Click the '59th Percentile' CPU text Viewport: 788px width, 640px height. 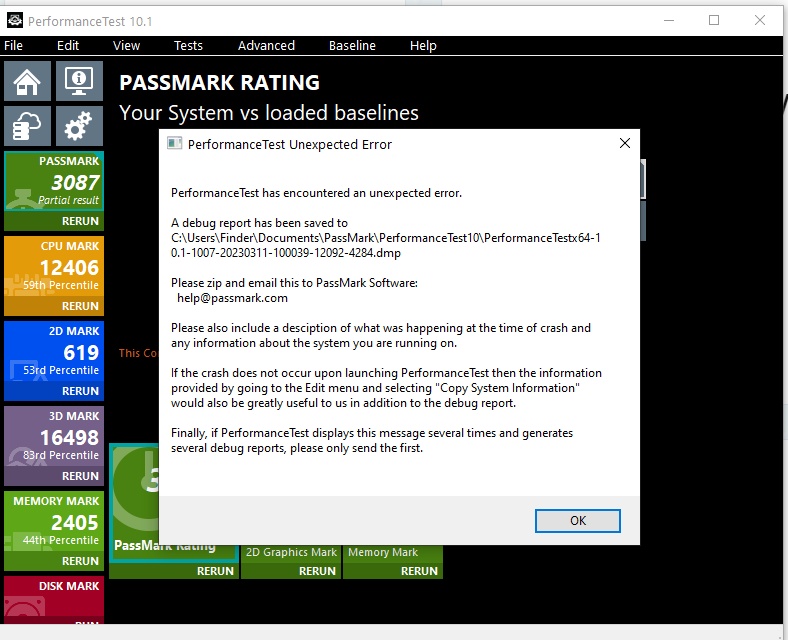(x=61, y=285)
